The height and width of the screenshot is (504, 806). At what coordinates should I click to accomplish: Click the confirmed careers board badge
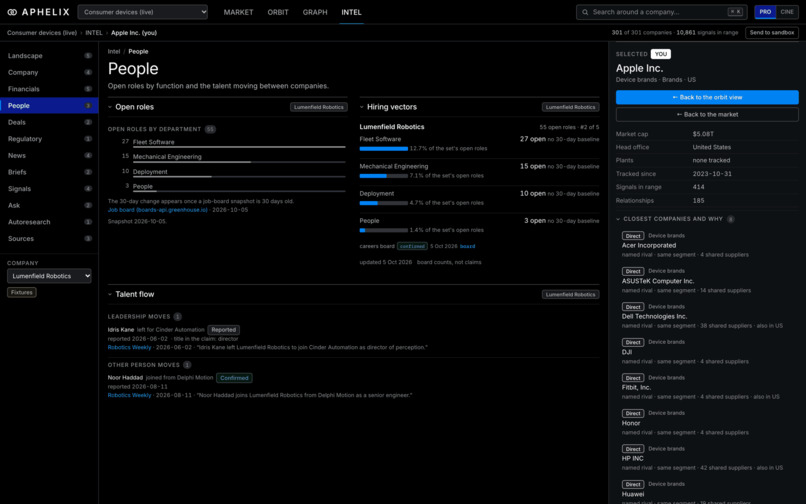pos(412,246)
